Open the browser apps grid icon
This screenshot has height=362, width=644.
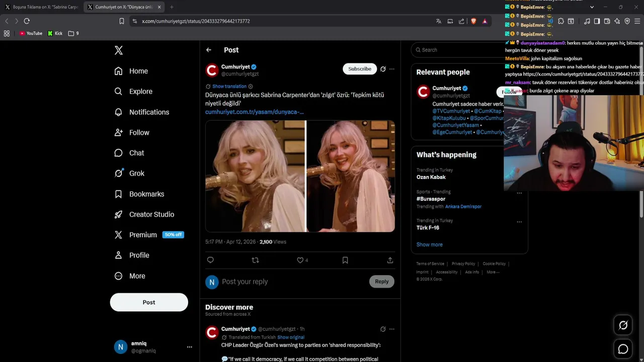click(x=7, y=33)
